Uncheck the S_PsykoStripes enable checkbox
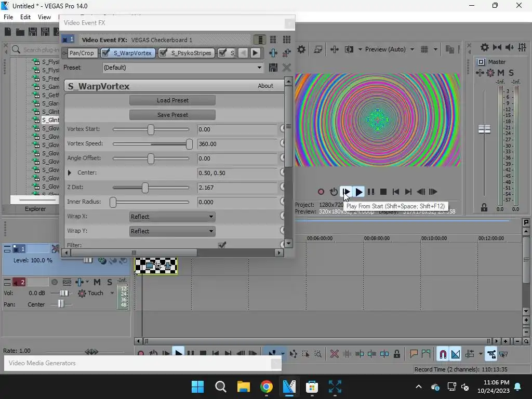Image resolution: width=532 pixels, height=399 pixels. pos(164,52)
